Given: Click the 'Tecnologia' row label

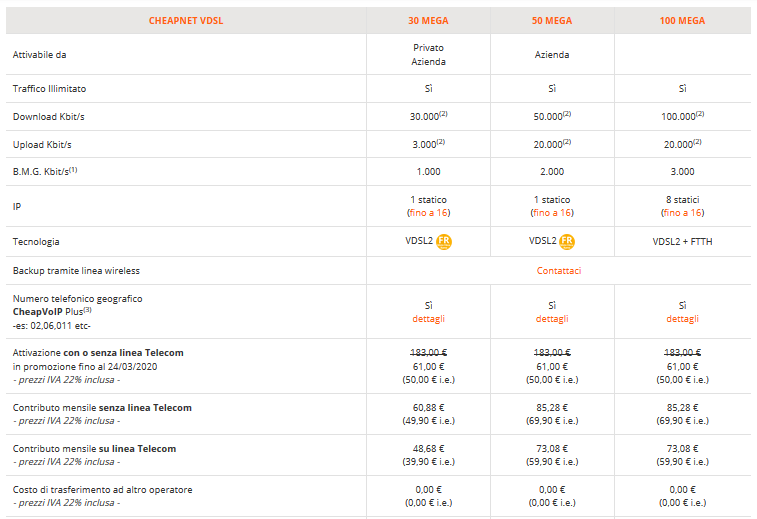Looking at the screenshot, I should coord(36,241).
